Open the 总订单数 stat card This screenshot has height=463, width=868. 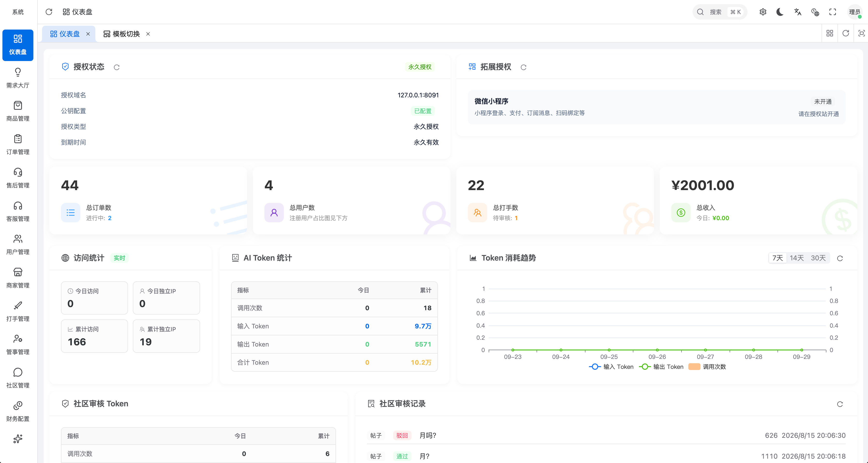tap(148, 201)
